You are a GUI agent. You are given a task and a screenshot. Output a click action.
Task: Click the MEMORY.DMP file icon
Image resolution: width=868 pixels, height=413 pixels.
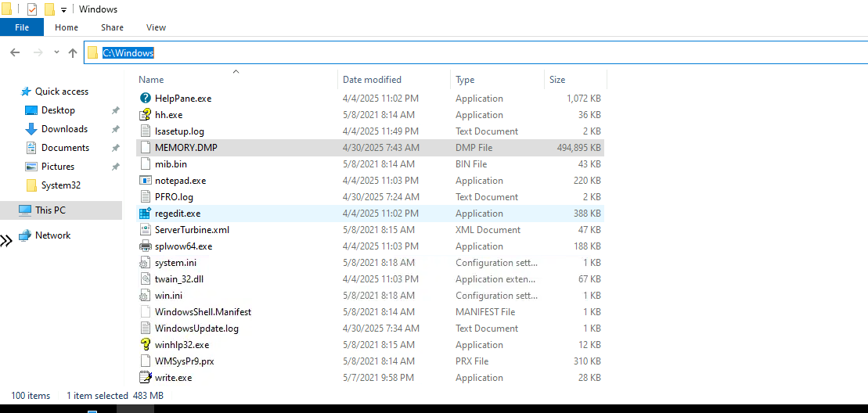pyautogui.click(x=146, y=148)
